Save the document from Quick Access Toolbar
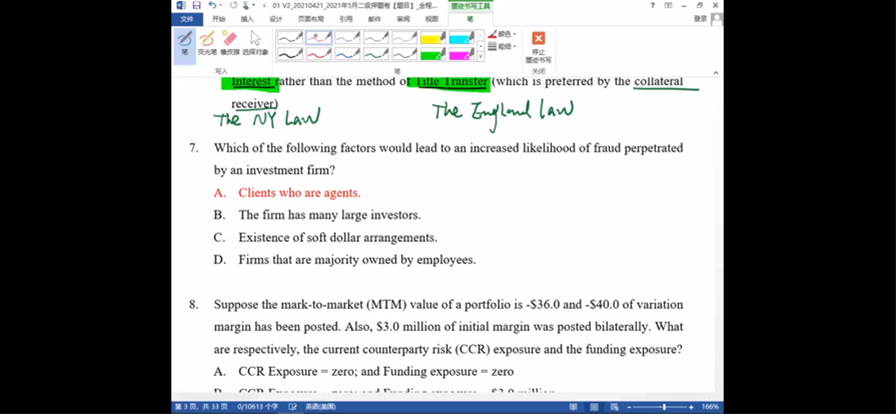This screenshot has width=896, height=414. [197, 5]
